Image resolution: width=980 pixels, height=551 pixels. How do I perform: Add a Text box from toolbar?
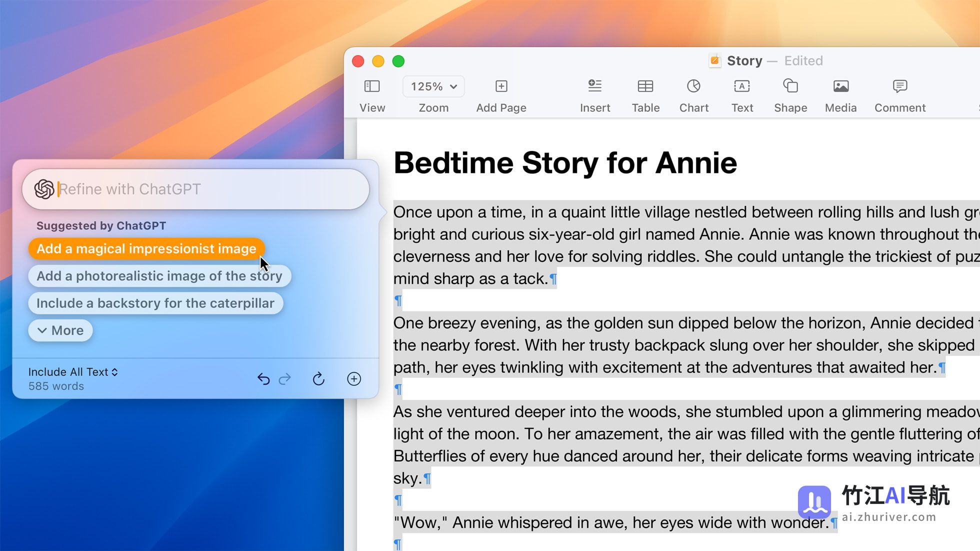pos(742,86)
